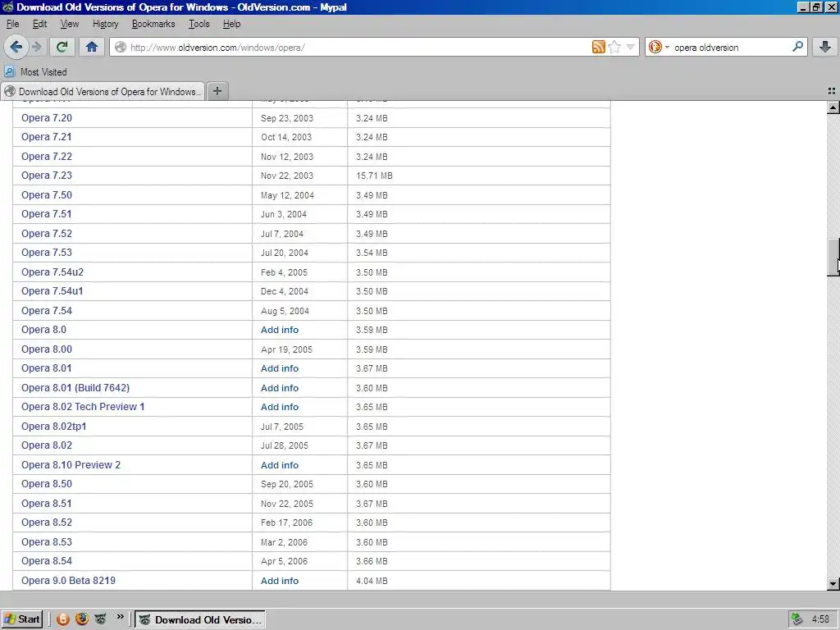Open the Opera 8.01 (Build 7642) link

point(75,387)
